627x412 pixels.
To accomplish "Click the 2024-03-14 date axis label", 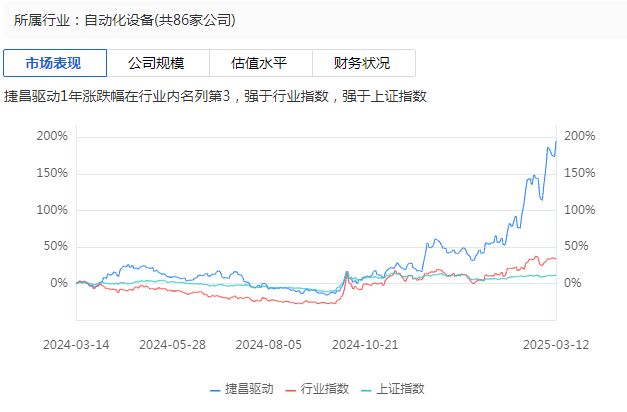I will (76, 345).
